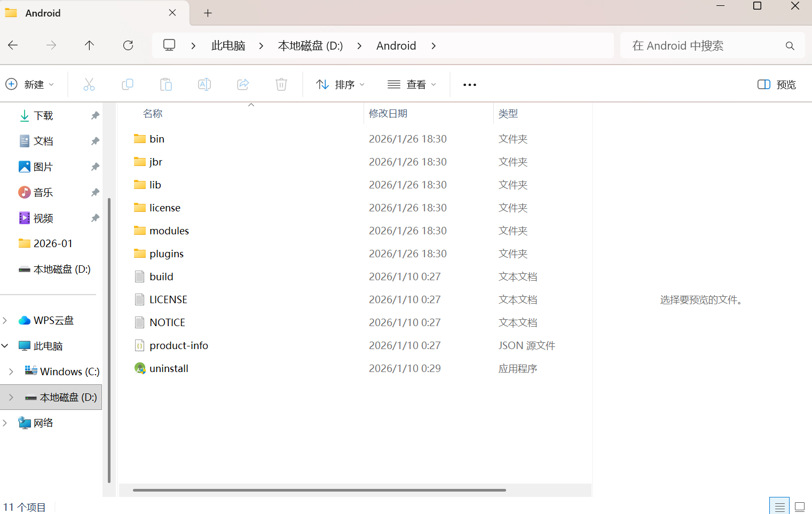Refresh the current folder
The image size is (812, 514).
coord(128,45)
